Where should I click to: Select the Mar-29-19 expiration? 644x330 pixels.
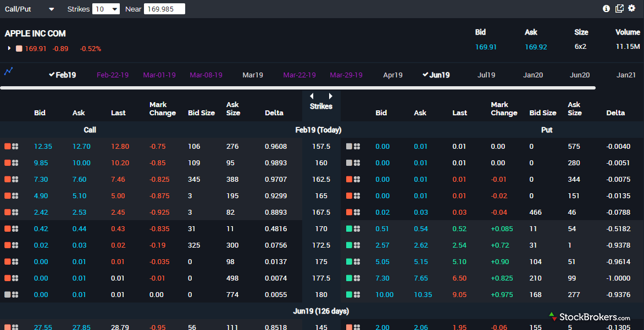[x=346, y=75]
